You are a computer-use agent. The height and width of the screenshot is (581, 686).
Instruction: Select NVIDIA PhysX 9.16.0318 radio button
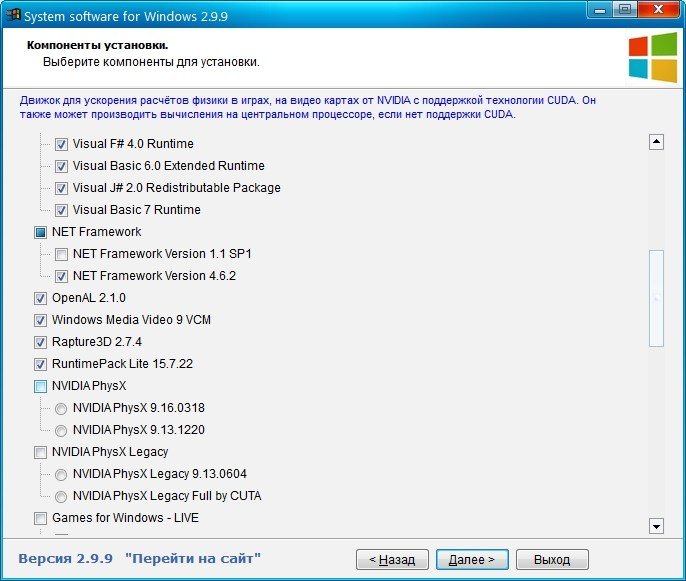point(61,409)
